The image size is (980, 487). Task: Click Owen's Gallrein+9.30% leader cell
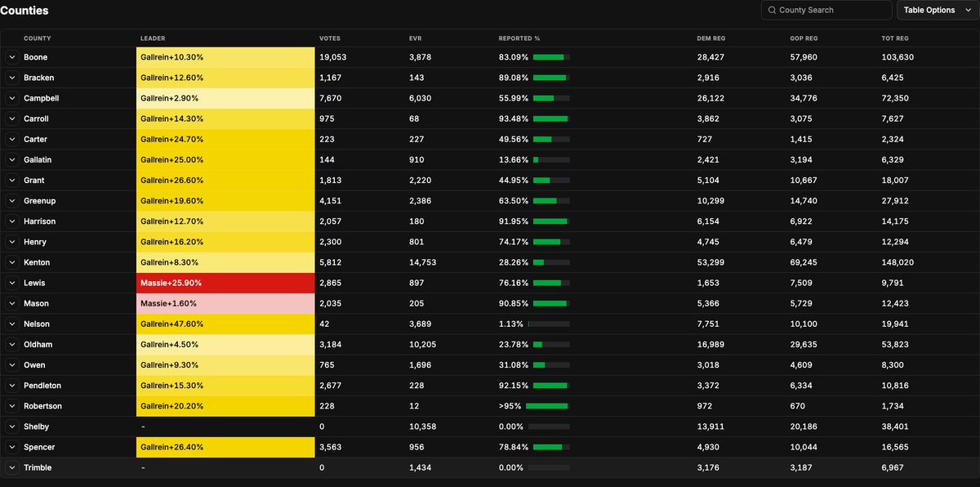coord(225,365)
